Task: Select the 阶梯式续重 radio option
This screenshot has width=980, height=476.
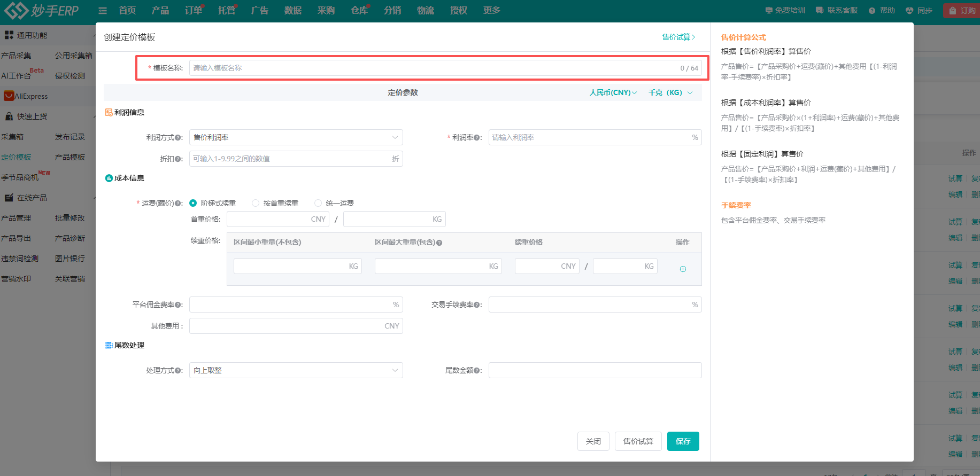Action: click(193, 203)
